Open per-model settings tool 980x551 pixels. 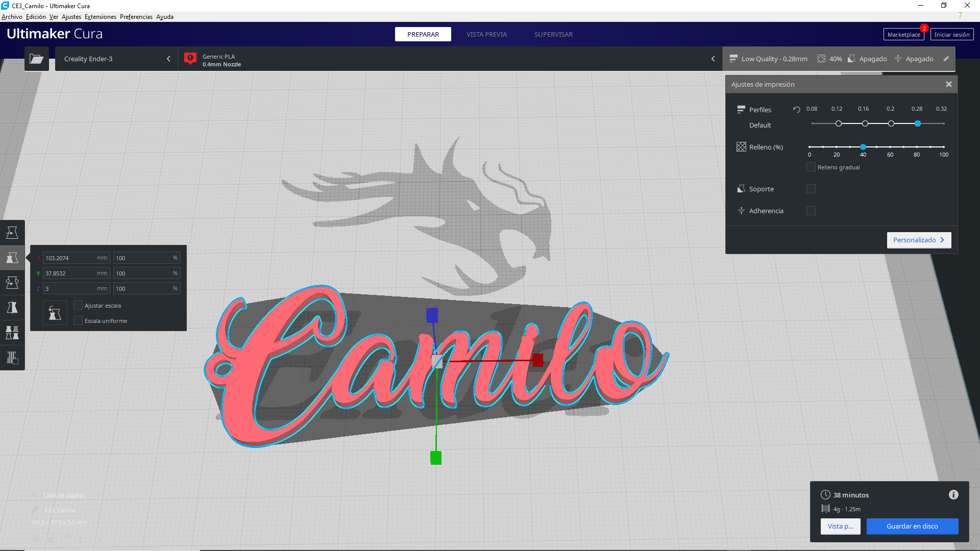[x=12, y=333]
